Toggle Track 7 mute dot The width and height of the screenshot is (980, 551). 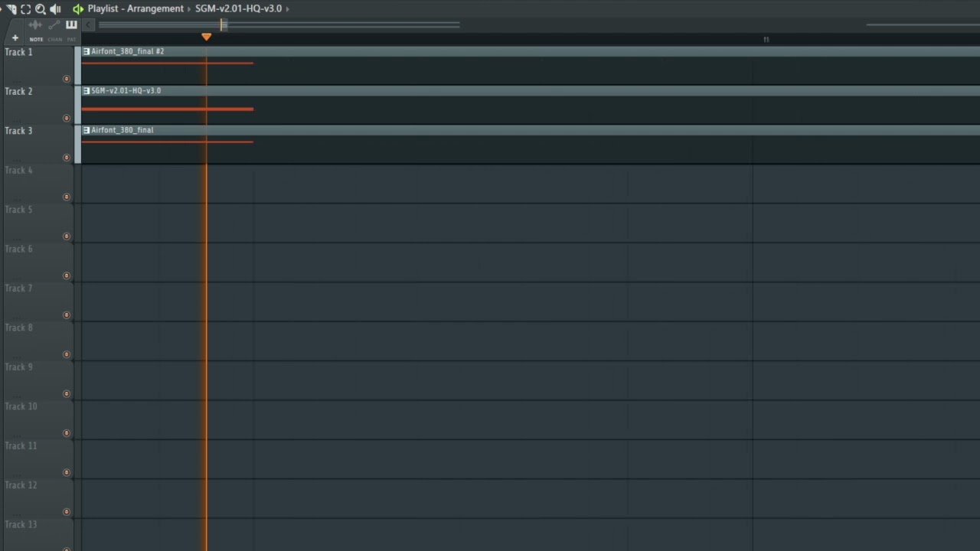tap(67, 315)
